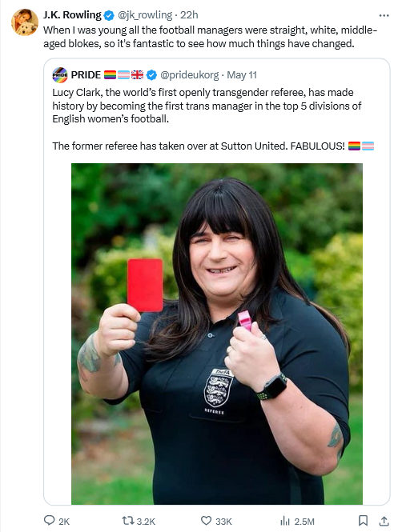Open the PRIDE account logo avatar
Image resolution: width=398 pixels, height=532 pixels.
click(60, 75)
